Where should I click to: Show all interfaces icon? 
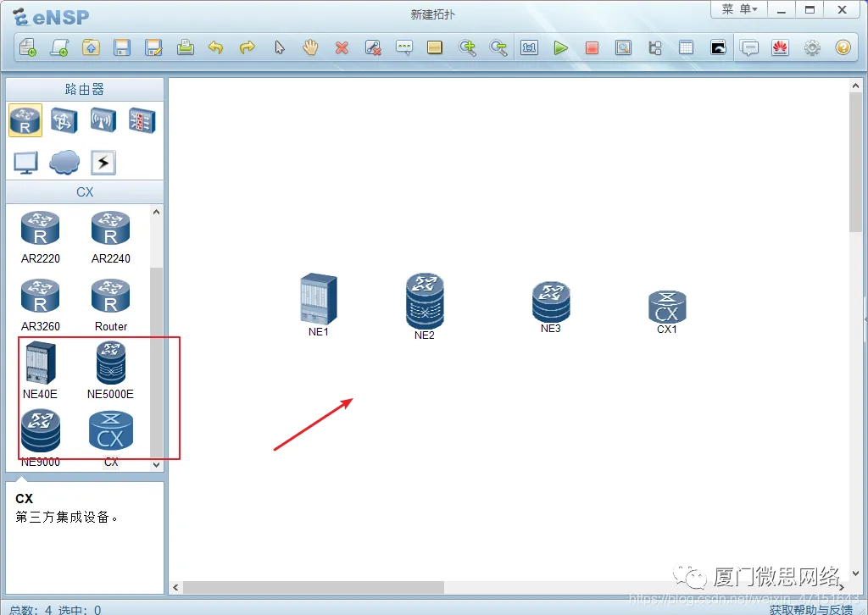point(655,47)
